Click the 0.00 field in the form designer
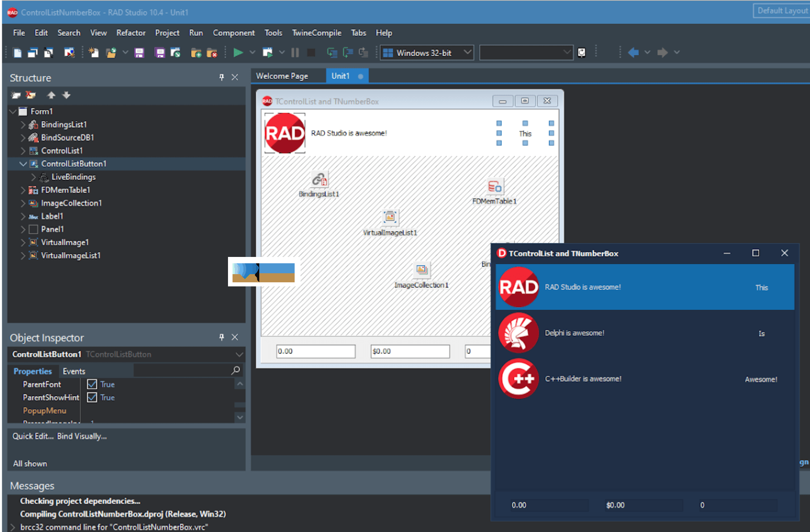Screen dimensions: 810x532 tap(316, 351)
